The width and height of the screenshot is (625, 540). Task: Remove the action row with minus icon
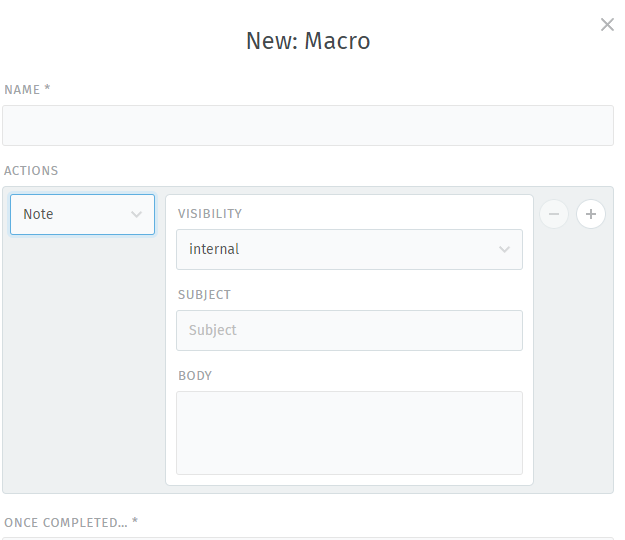pos(554,214)
